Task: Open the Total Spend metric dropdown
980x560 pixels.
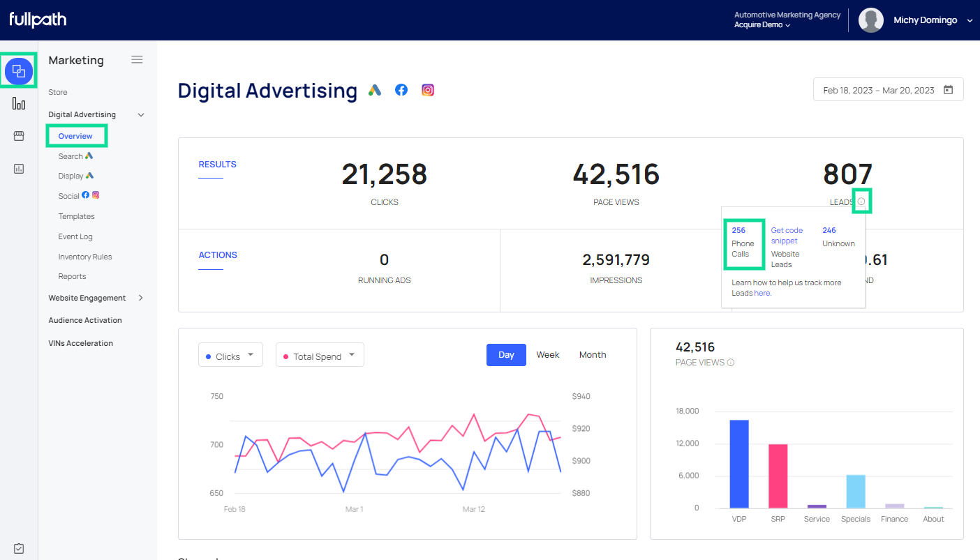Action: 320,356
